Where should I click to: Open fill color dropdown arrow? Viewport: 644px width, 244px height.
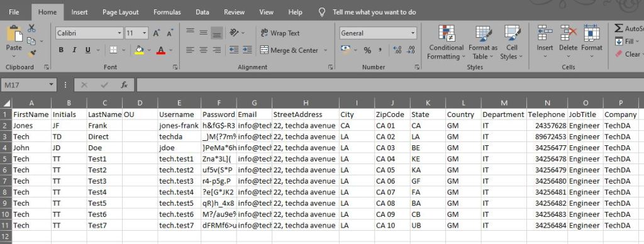pyautogui.click(x=148, y=50)
